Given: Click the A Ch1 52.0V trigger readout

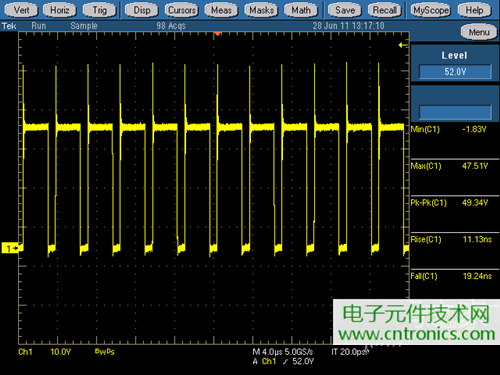Looking at the screenshot, I should tap(283, 361).
